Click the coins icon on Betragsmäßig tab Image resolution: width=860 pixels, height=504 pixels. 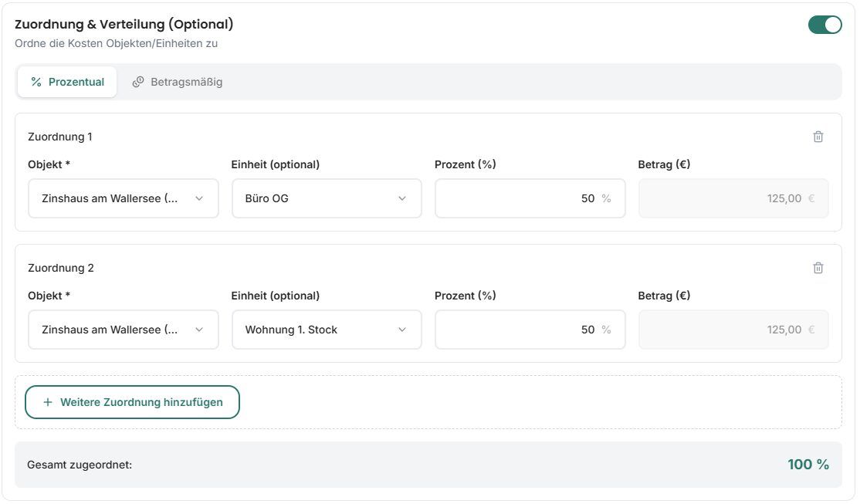(x=137, y=82)
